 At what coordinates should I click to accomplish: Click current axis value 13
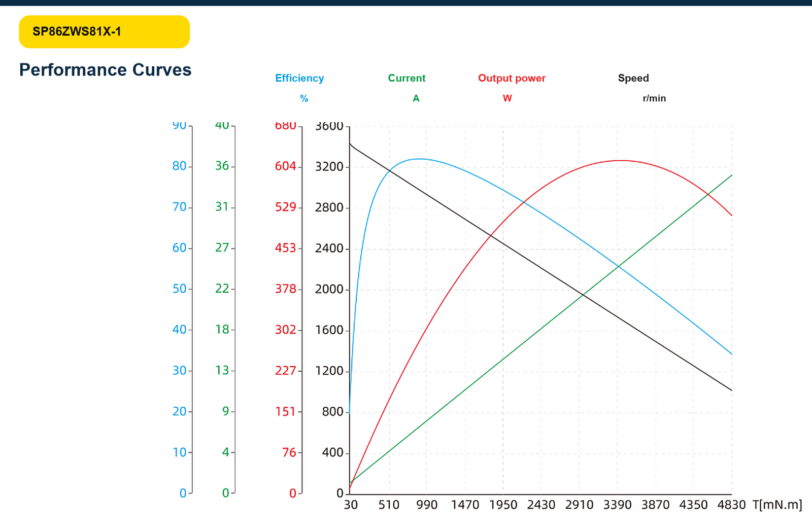click(222, 370)
